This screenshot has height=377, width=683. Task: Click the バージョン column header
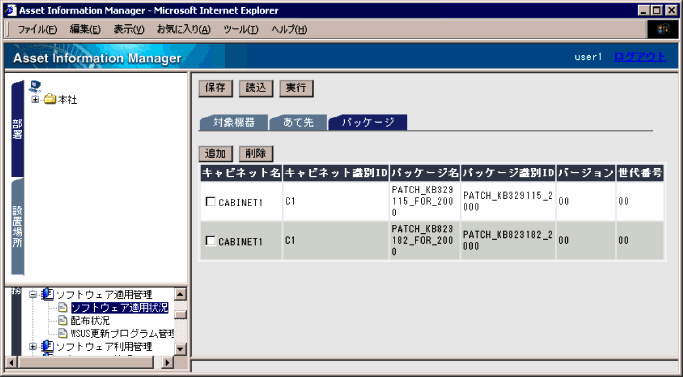click(586, 173)
